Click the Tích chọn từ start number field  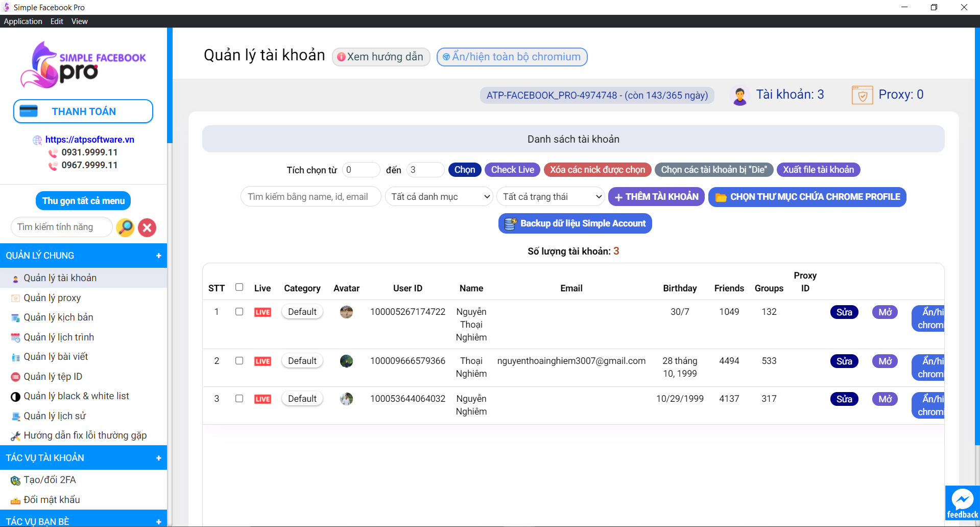click(x=361, y=170)
